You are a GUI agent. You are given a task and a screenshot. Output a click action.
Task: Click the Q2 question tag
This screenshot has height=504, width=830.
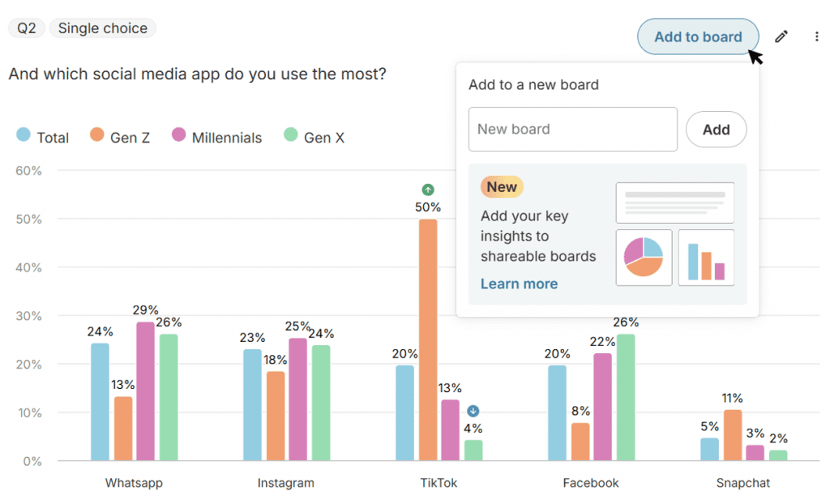tap(27, 28)
